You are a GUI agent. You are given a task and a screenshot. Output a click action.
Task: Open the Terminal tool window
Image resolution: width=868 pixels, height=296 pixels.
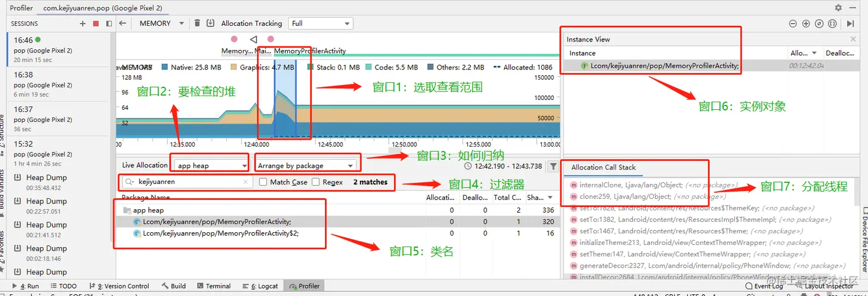click(x=214, y=286)
